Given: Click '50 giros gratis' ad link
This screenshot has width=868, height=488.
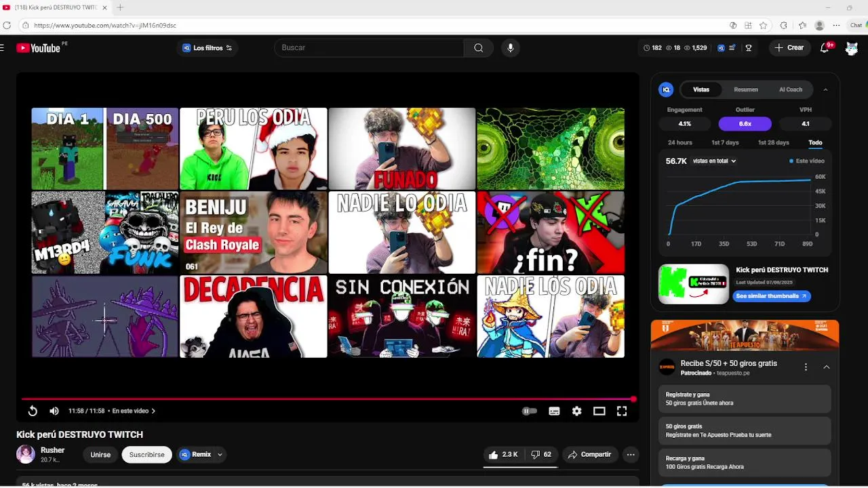Looking at the screenshot, I should click(x=745, y=431).
